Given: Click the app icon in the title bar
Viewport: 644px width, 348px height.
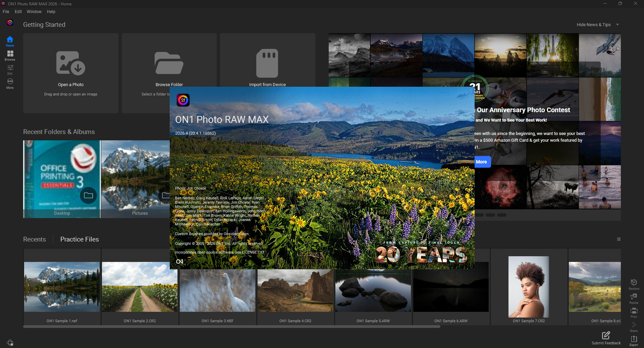Looking at the screenshot, I should pyautogui.click(x=3, y=4).
